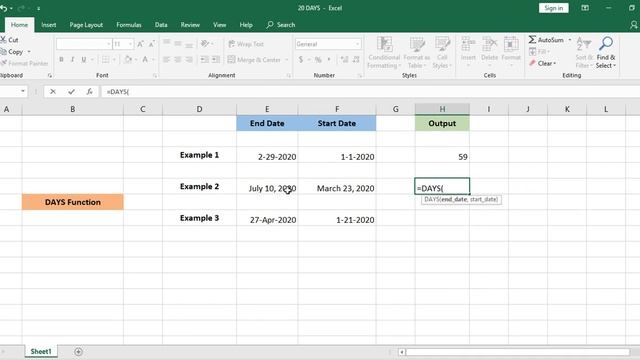Open the Clear eraser menu
The image size is (640, 360).
pos(542,63)
